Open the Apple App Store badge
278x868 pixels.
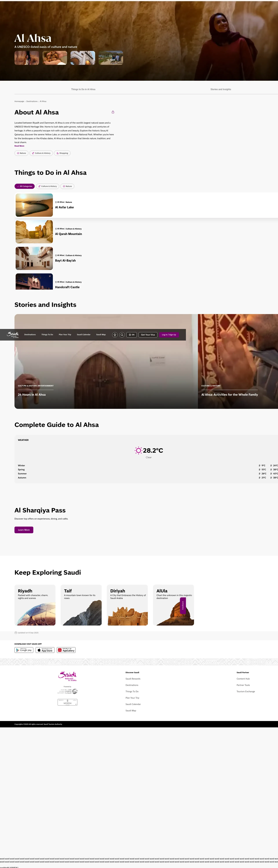click(x=45, y=650)
